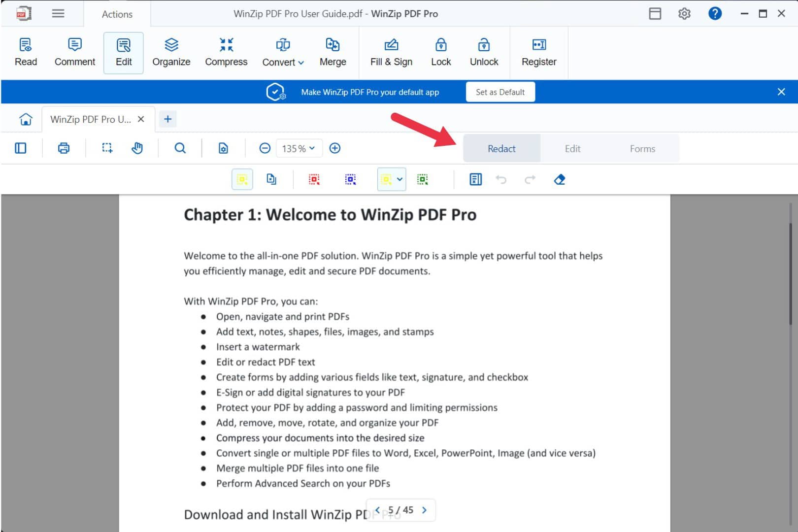Select the Edit tool in ribbon
Image resolution: width=798 pixels, height=532 pixels.
(x=124, y=52)
